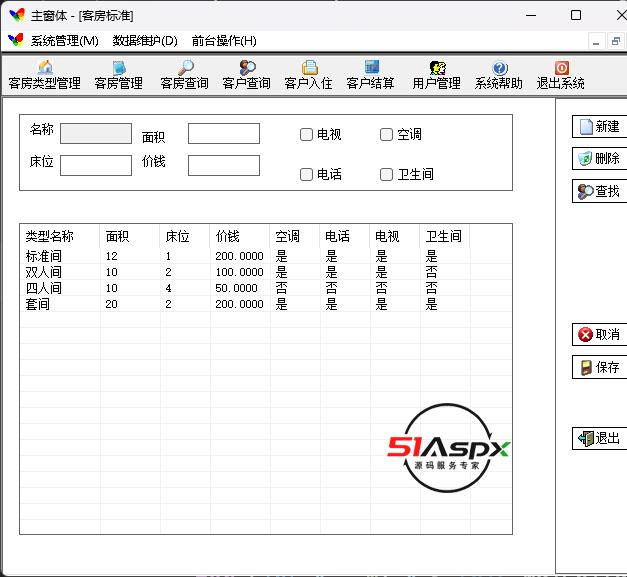Open the 系统管理(M) menu
Viewport: 627px width, 577px height.
tap(65, 40)
